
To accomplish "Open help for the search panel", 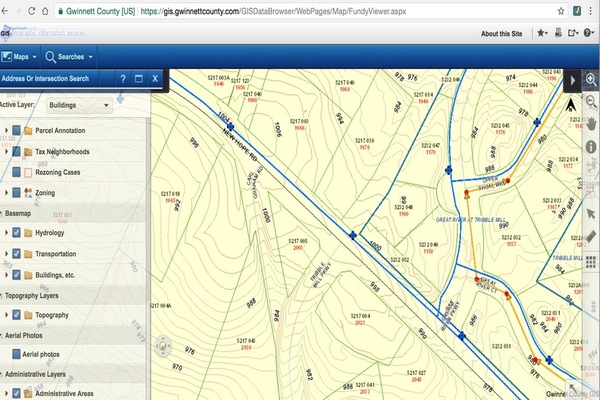I will [x=123, y=78].
